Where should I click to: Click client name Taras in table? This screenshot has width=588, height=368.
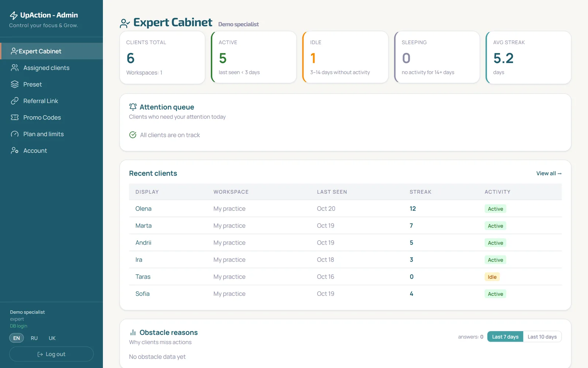pos(143,277)
